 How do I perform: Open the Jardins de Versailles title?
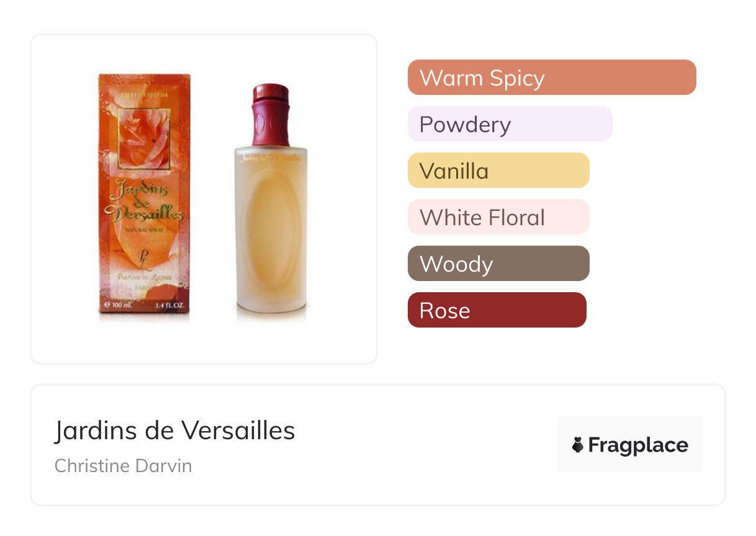[175, 430]
